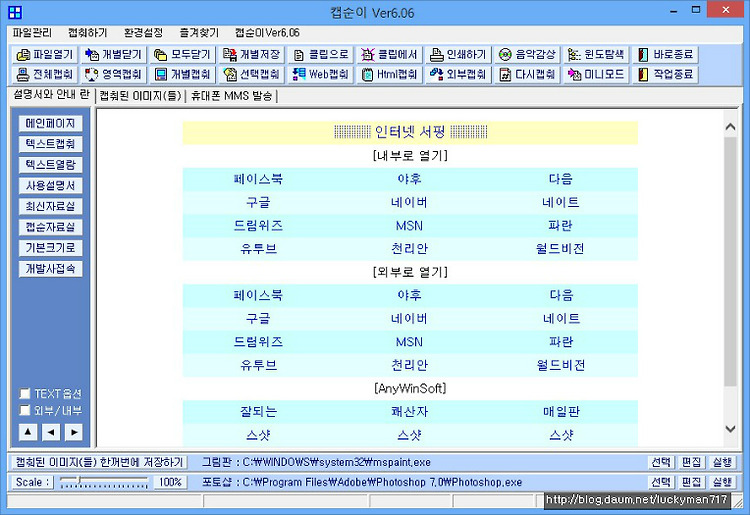Click the 최신자료실 sidebar button

pyautogui.click(x=51, y=207)
